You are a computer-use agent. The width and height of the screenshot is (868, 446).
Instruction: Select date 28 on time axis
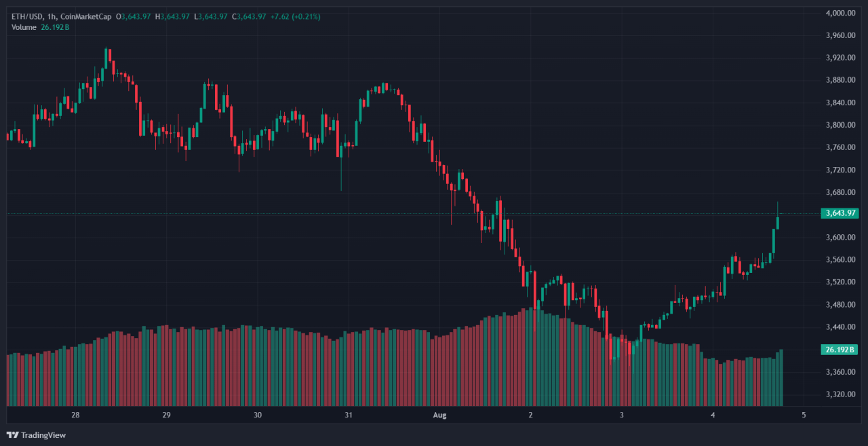pos(75,415)
